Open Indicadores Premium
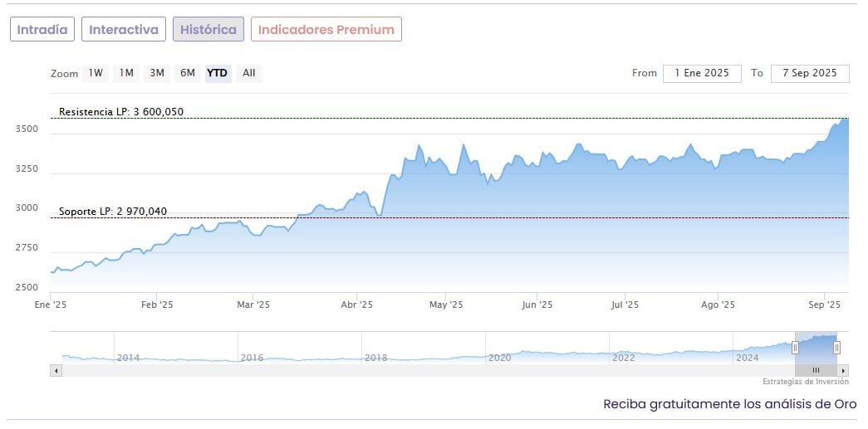The height and width of the screenshot is (429, 868). [x=326, y=30]
